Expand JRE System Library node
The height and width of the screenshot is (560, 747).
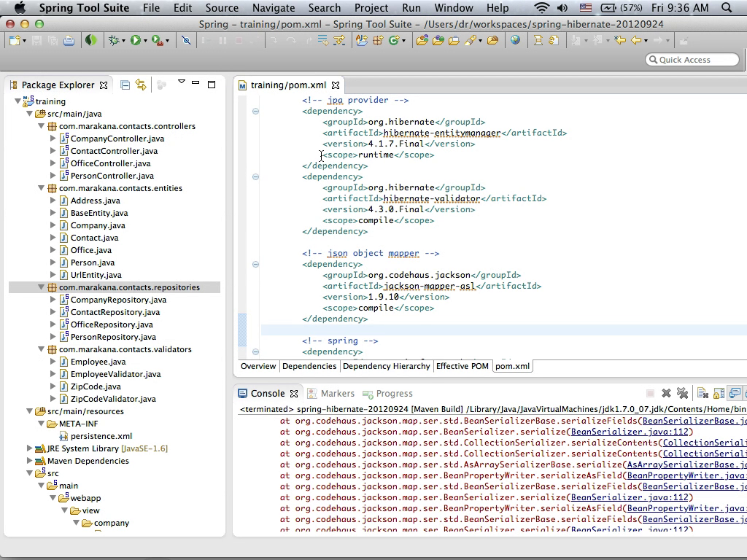[x=29, y=448]
